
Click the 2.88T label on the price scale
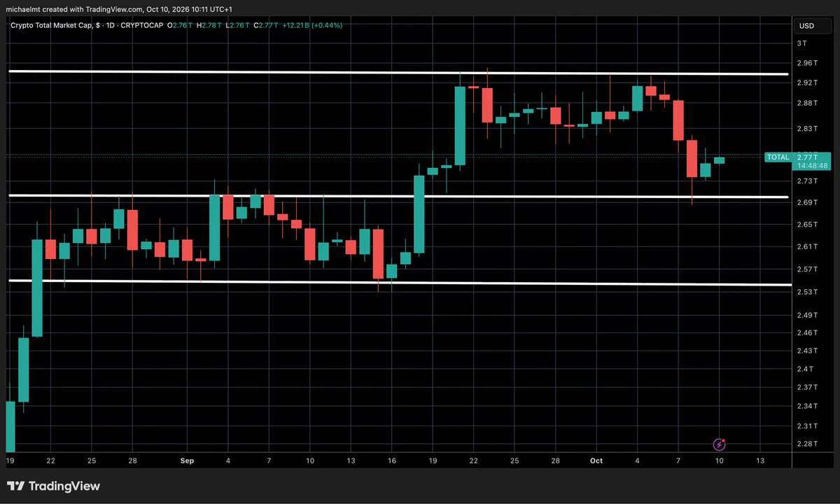(806, 103)
